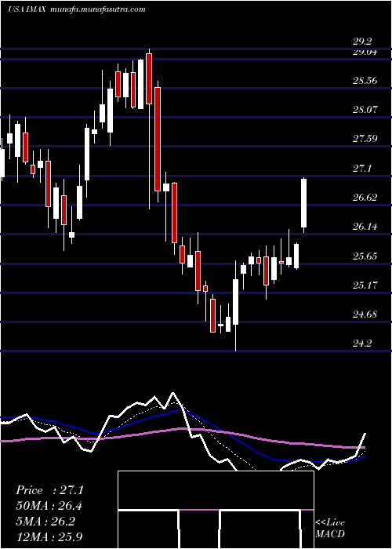Viewport: 392px width, 549px height.
Task: Click the '<<Live MACD' label
Action: pyautogui.click(x=330, y=528)
